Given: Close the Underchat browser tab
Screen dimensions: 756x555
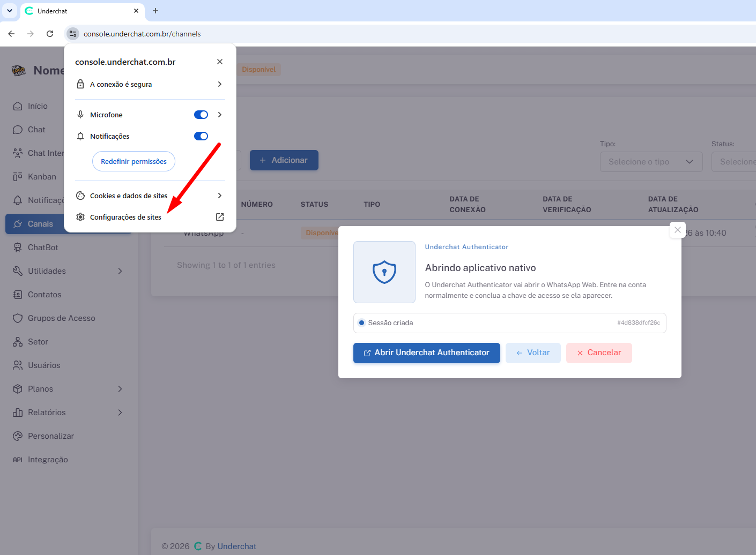Looking at the screenshot, I should (x=136, y=11).
